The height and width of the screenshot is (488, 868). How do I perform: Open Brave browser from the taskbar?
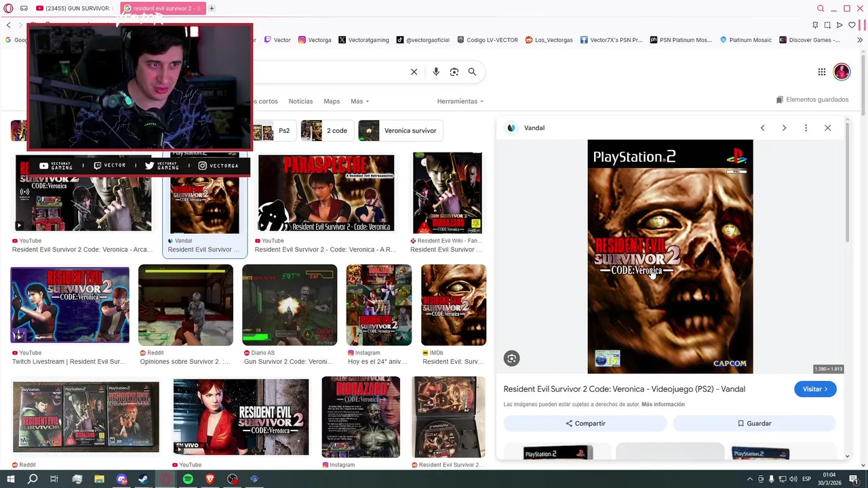point(210,479)
